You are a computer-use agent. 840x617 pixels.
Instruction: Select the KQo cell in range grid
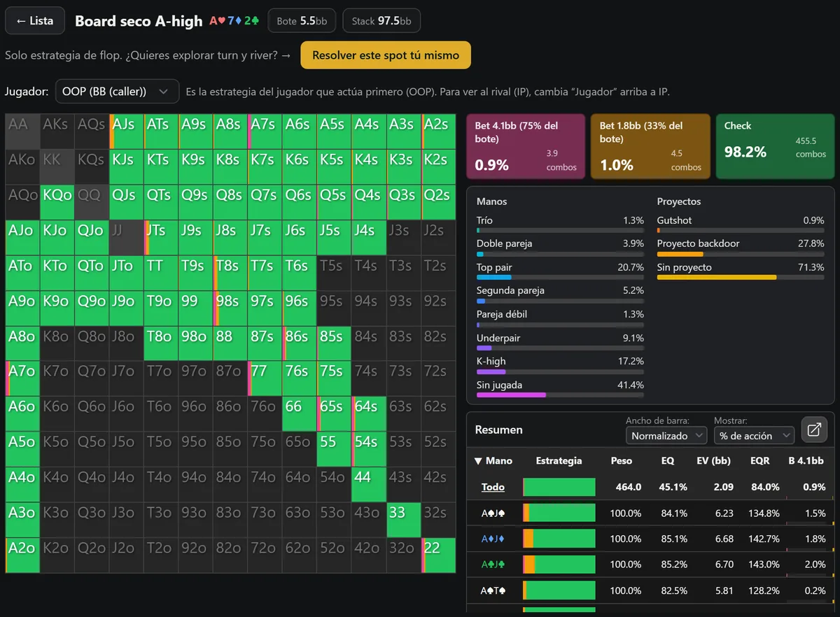coord(57,201)
